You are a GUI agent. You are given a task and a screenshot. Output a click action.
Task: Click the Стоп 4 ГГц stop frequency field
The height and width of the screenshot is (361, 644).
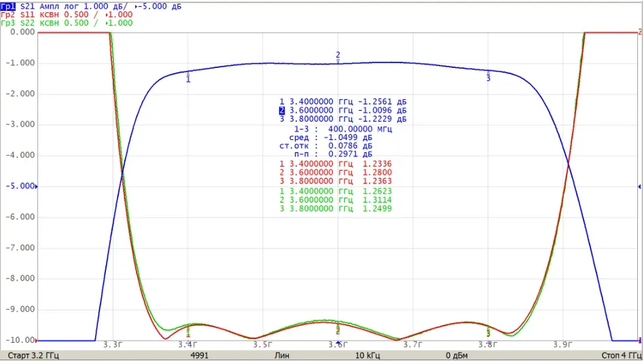pos(621,356)
